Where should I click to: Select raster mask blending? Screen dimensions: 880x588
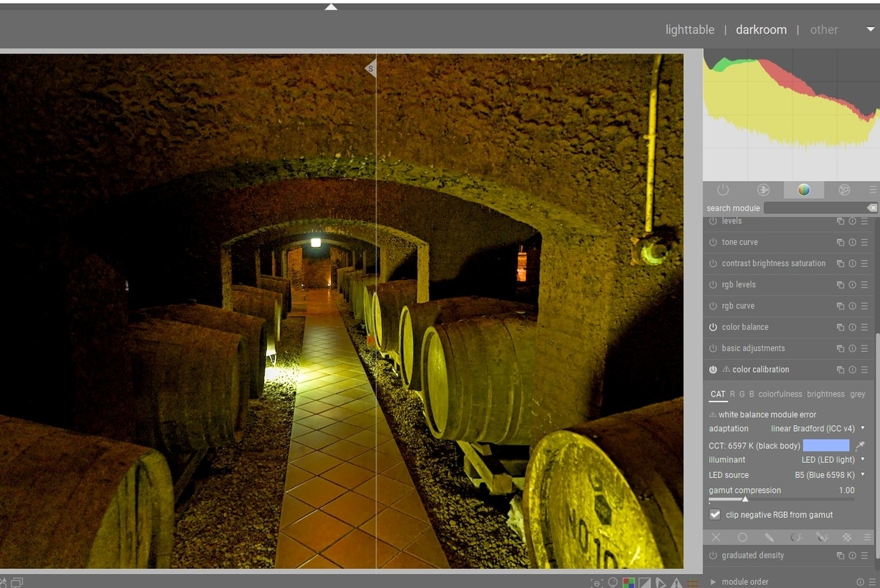click(846, 537)
